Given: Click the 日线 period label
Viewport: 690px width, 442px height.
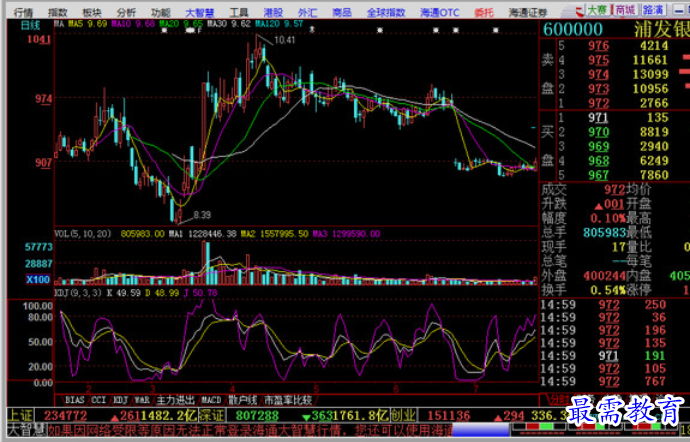Looking at the screenshot, I should (30, 25).
